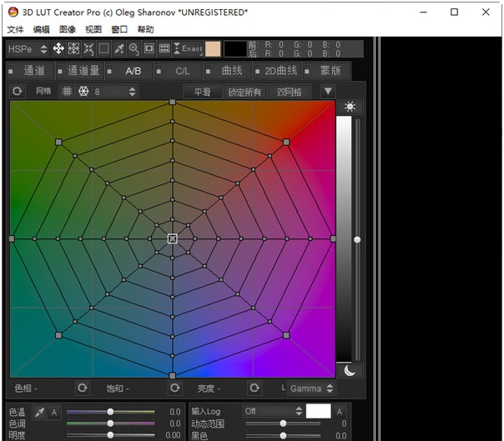504x441 pixels.
Task: Activate the magnifier zoom tool
Action: pos(134,49)
